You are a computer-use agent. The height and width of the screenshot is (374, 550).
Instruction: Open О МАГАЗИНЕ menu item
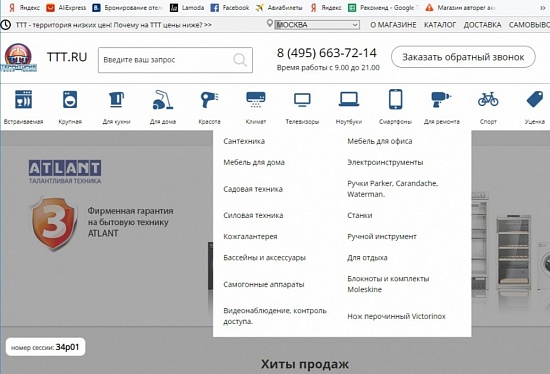[x=393, y=25]
